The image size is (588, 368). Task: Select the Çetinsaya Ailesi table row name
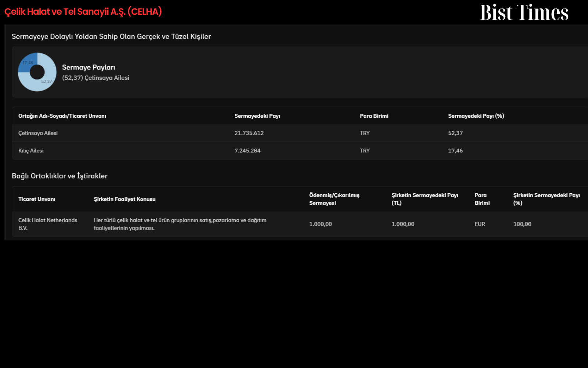click(x=38, y=133)
